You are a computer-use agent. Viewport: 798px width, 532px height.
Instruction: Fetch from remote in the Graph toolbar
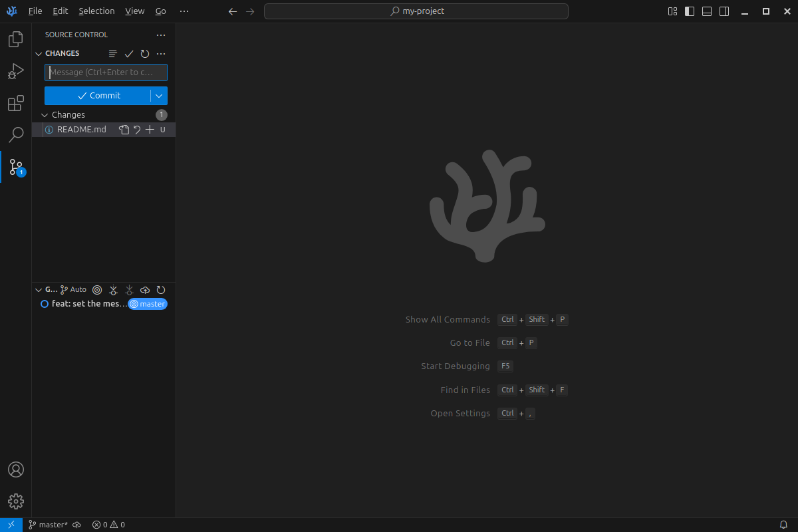[x=113, y=289]
